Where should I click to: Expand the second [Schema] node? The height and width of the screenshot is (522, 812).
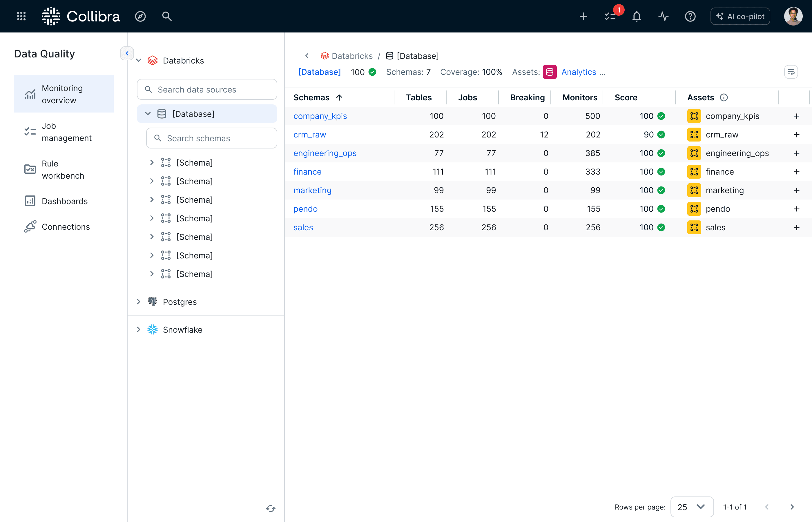152,181
